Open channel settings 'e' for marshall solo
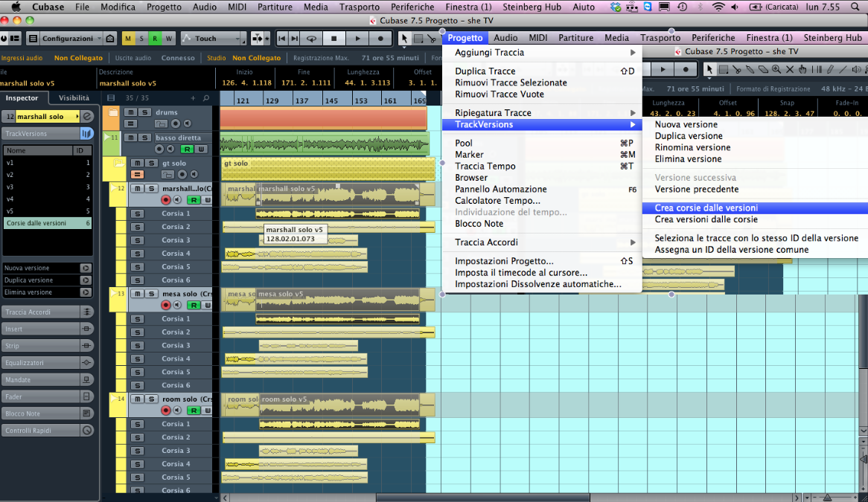The height and width of the screenshot is (502, 868). point(87,117)
